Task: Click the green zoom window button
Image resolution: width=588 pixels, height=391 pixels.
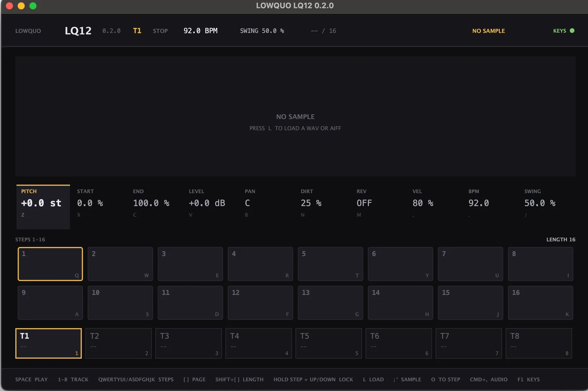Action: click(33, 6)
